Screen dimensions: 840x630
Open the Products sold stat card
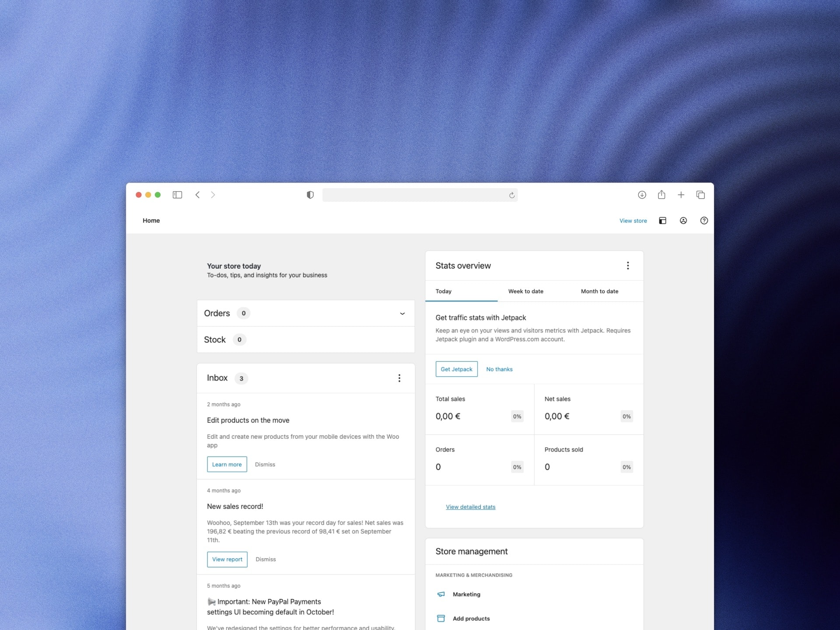click(x=588, y=460)
